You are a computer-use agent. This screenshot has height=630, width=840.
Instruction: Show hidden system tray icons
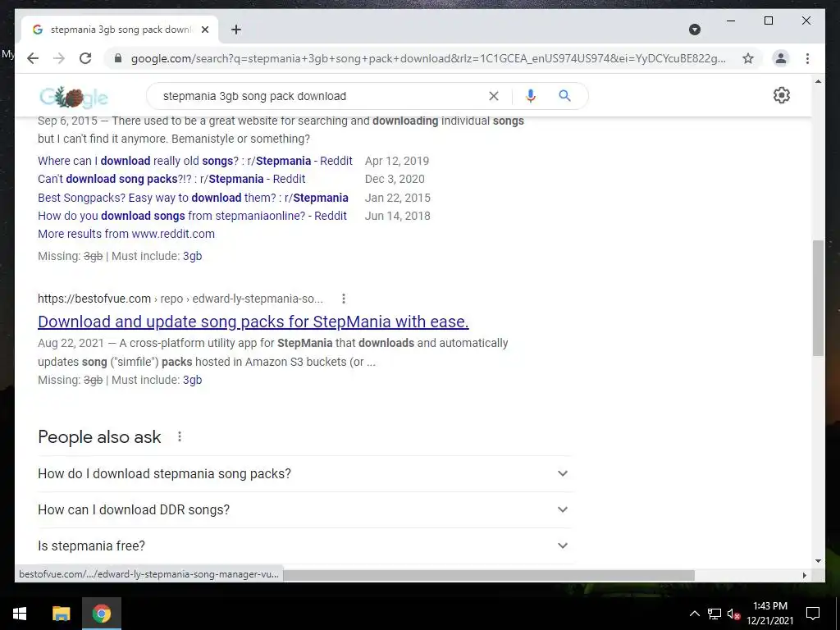[x=694, y=614]
